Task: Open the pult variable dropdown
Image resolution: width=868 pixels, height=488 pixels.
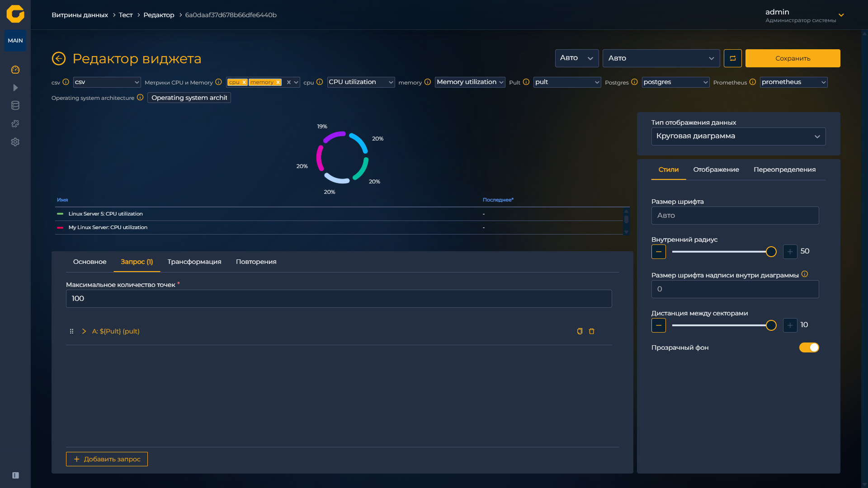Action: click(567, 82)
